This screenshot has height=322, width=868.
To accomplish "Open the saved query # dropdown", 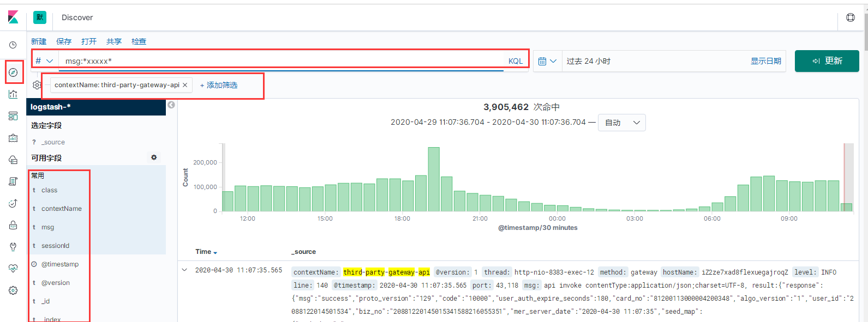I will click(44, 61).
